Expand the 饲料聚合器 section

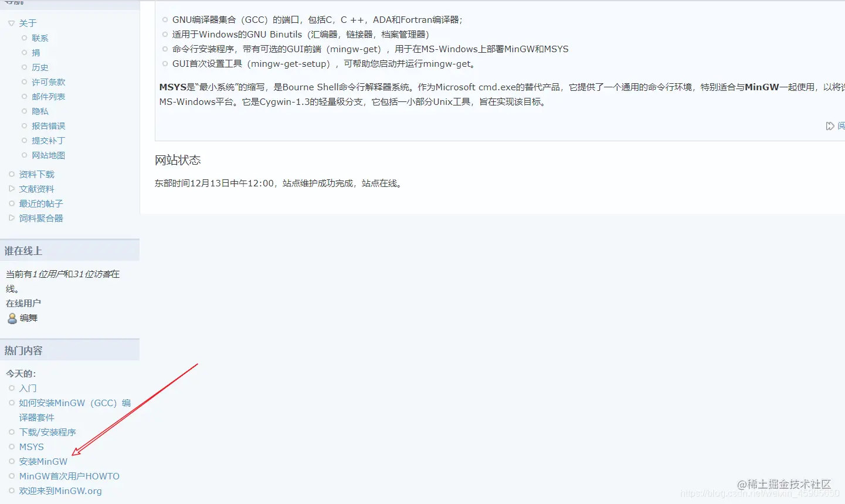11,218
